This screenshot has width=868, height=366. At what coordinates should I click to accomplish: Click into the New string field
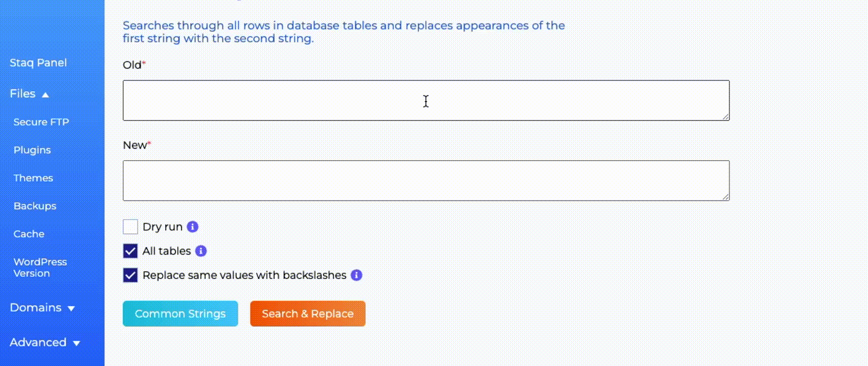[x=426, y=181]
